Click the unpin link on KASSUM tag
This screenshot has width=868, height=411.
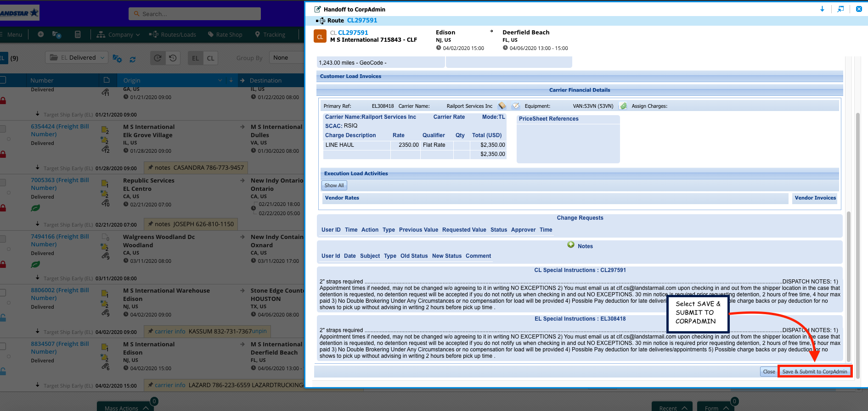click(x=259, y=331)
